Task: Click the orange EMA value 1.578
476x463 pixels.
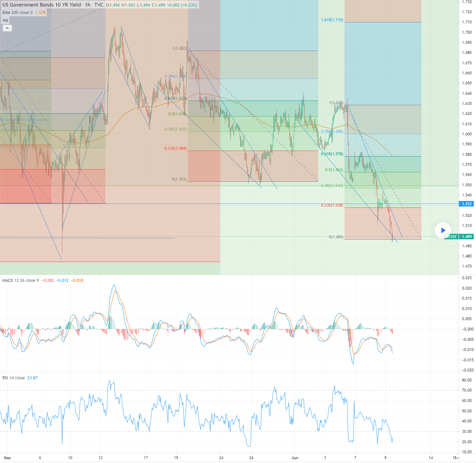Action: (x=40, y=13)
